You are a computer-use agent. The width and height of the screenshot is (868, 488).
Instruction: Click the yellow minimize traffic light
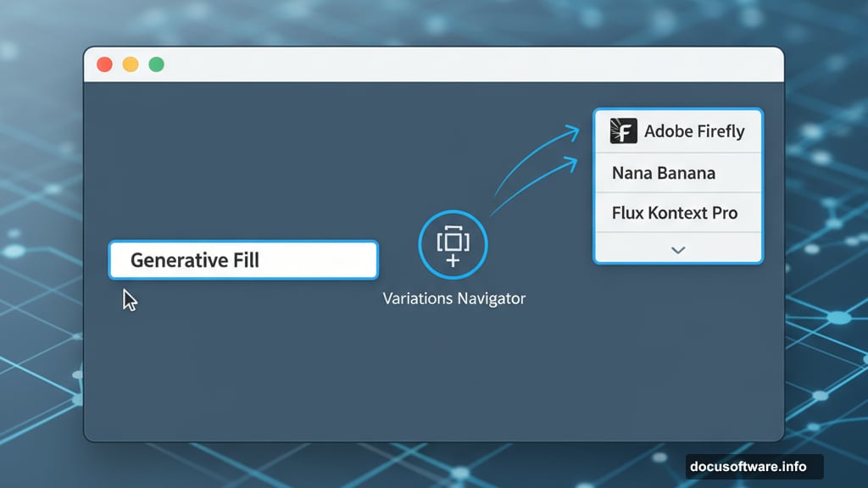point(130,64)
